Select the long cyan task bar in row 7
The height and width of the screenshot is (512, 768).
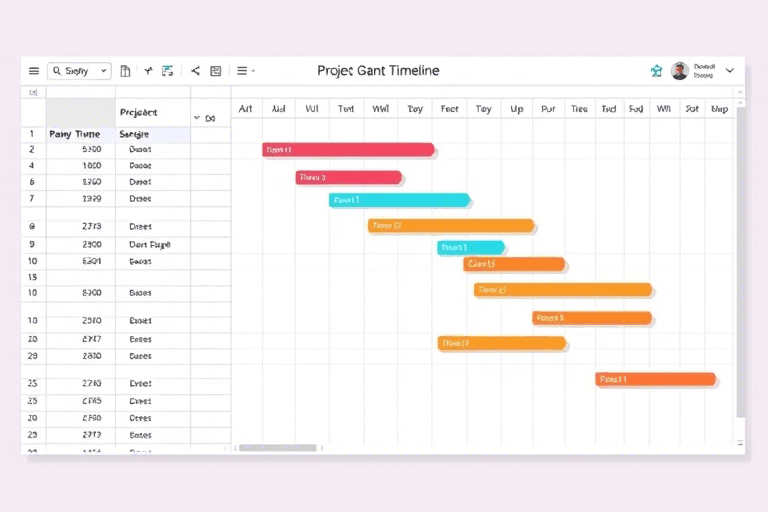click(399, 200)
